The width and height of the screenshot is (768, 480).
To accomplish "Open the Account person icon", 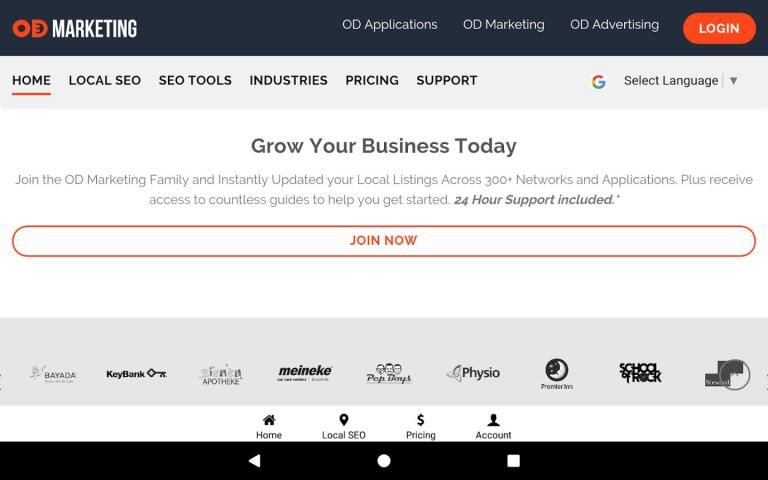I will click(x=493, y=420).
